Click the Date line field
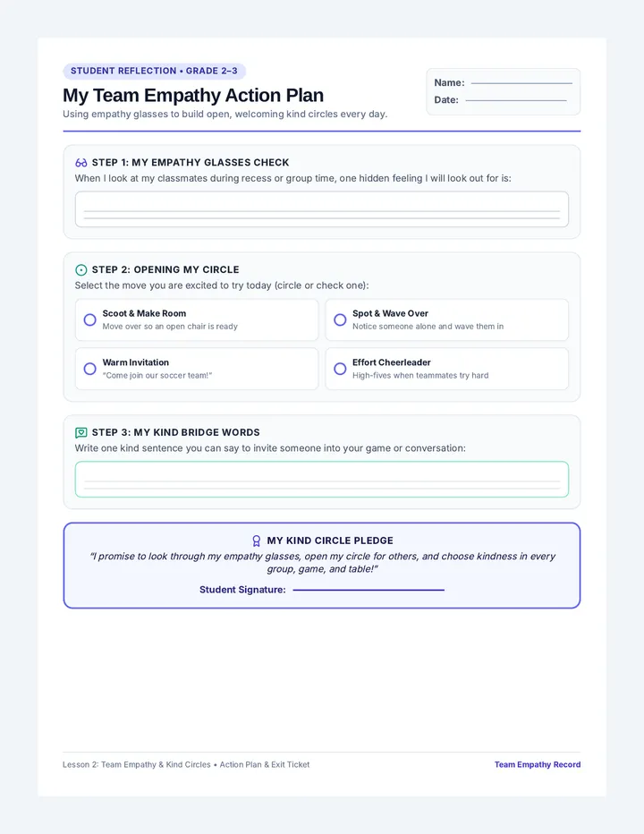Image resolution: width=644 pixels, height=834 pixels. click(516, 100)
